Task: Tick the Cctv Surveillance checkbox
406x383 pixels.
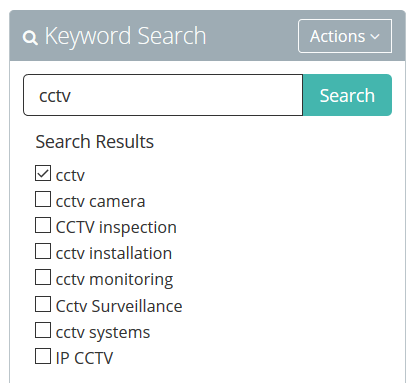Action: click(x=43, y=304)
